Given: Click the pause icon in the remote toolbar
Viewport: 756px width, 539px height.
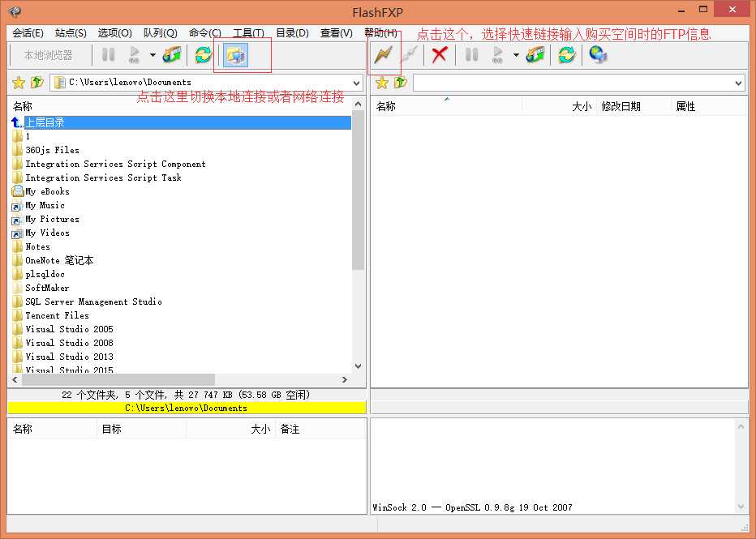Looking at the screenshot, I should coord(471,54).
